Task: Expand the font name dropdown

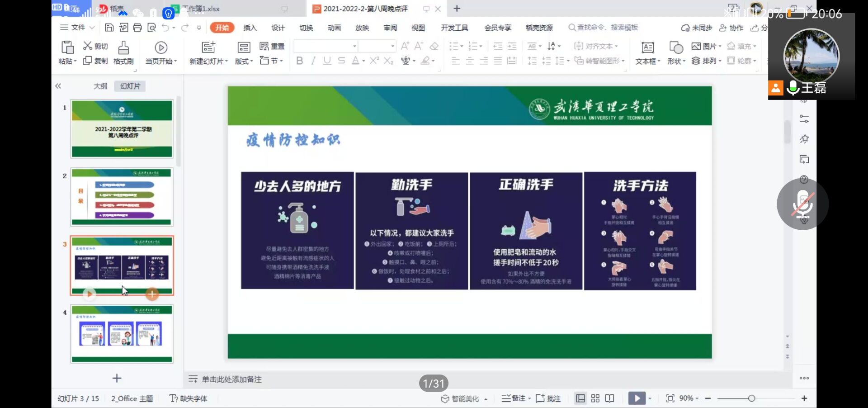Action: (x=354, y=46)
